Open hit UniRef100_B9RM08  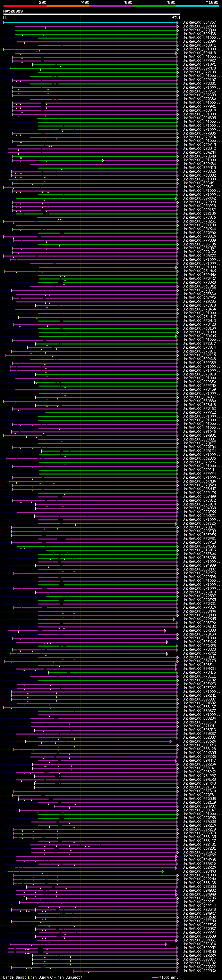tap(199, 26)
